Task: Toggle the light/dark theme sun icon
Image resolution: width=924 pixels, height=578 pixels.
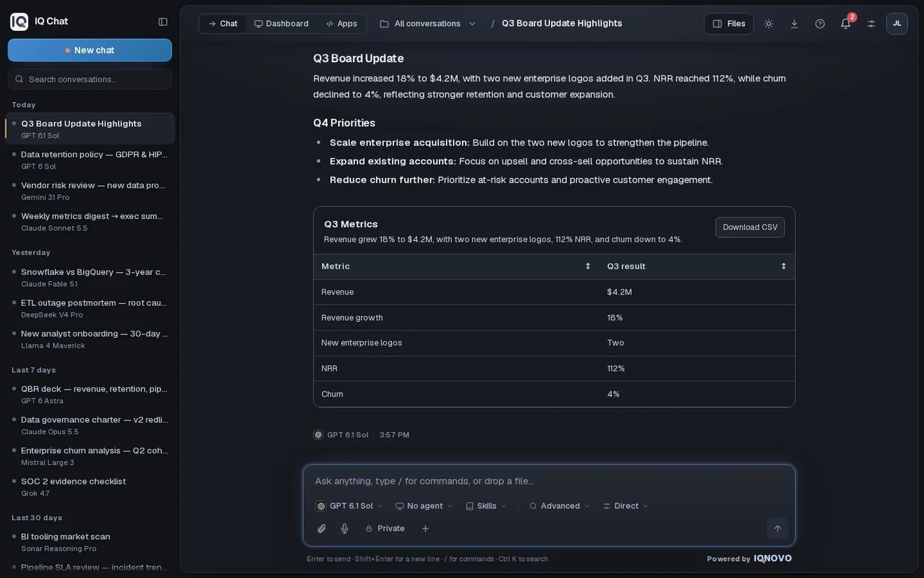Action: pos(768,24)
